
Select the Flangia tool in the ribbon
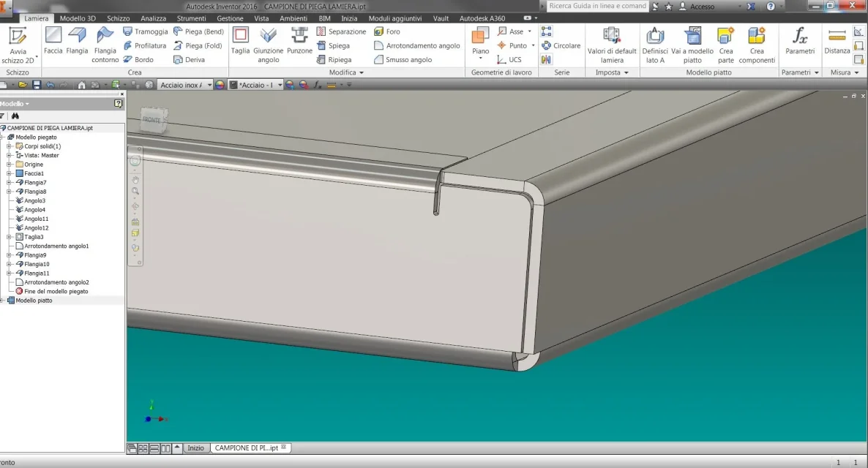[77, 41]
